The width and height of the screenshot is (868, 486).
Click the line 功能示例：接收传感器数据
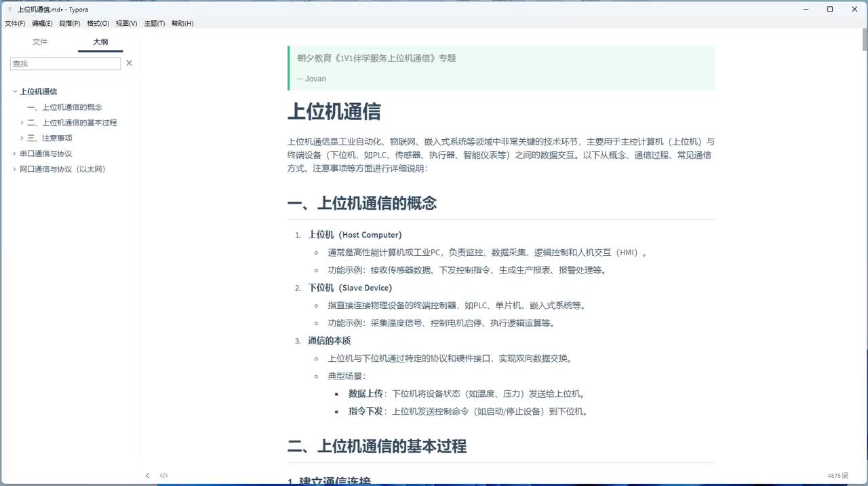pos(467,270)
